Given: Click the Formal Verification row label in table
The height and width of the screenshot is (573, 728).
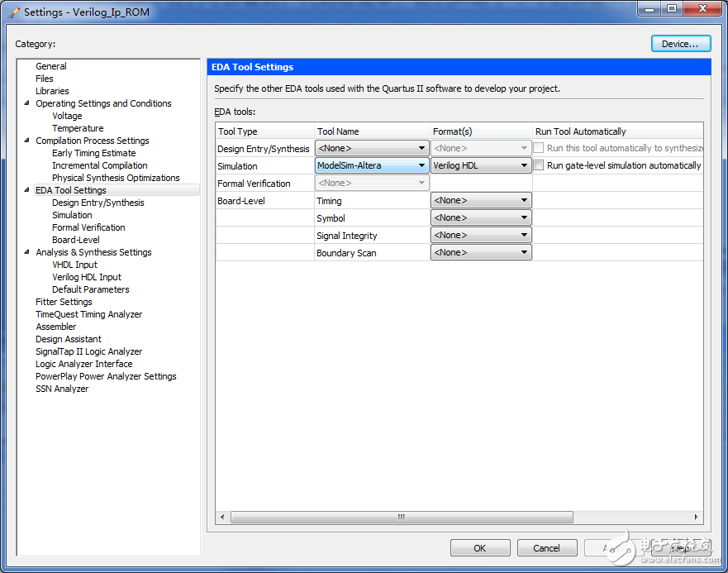Looking at the screenshot, I should tap(254, 184).
